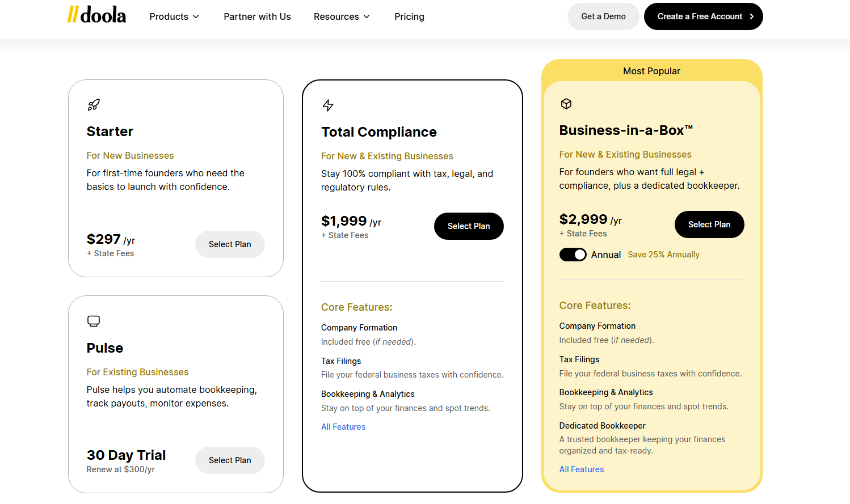The width and height of the screenshot is (850, 504).
Task: Select the Starter plan
Action: (230, 244)
